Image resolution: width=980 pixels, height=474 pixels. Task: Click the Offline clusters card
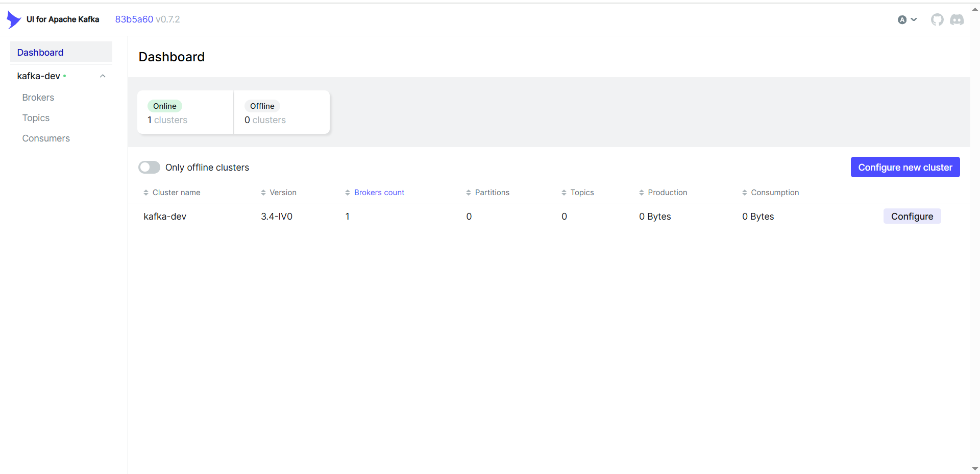coord(282,112)
